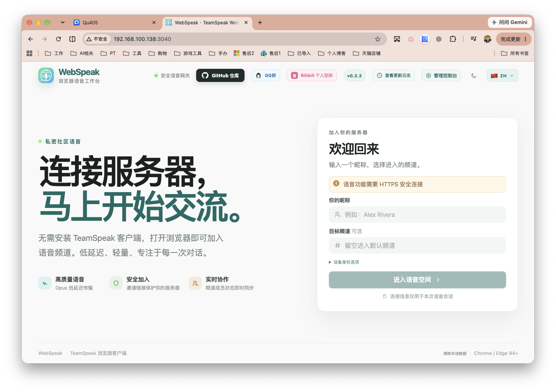Viewport: 556px width, 392px height.
Task: Open the extensions puzzle icon
Action: 453,39
